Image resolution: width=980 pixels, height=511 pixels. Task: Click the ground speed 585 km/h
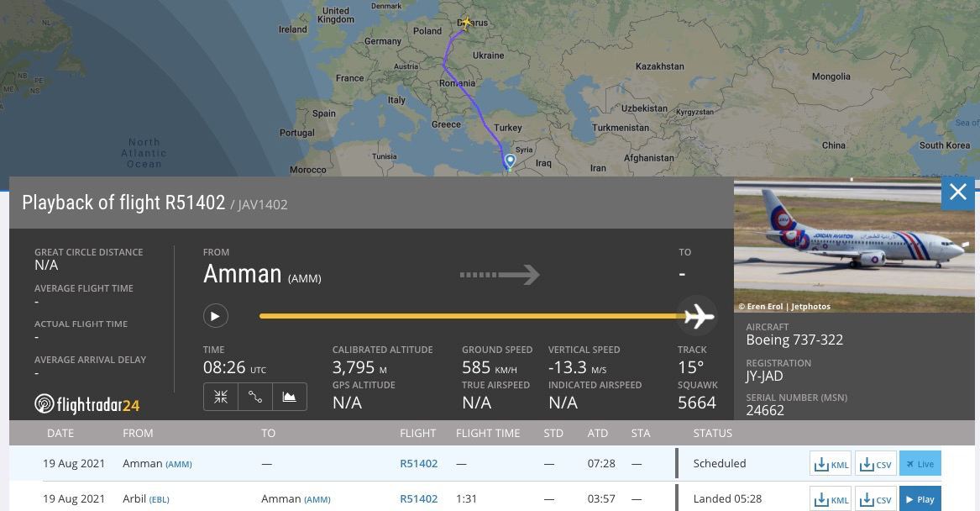490,368
